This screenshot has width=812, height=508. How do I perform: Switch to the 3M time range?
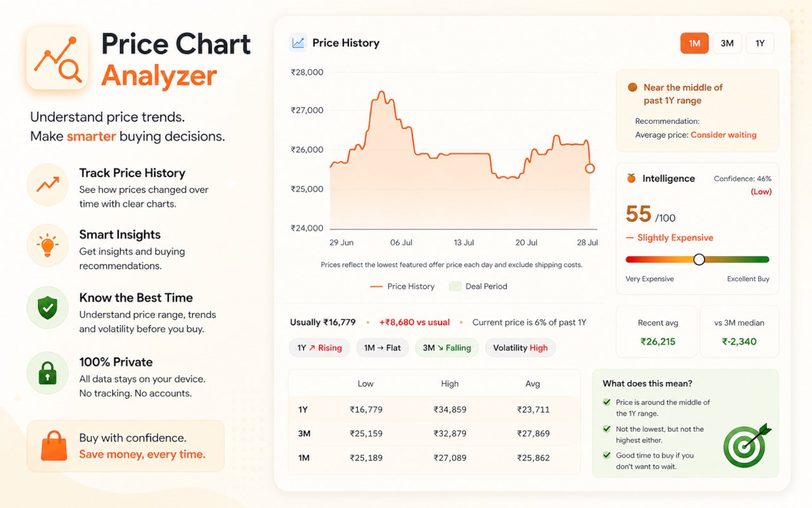727,43
